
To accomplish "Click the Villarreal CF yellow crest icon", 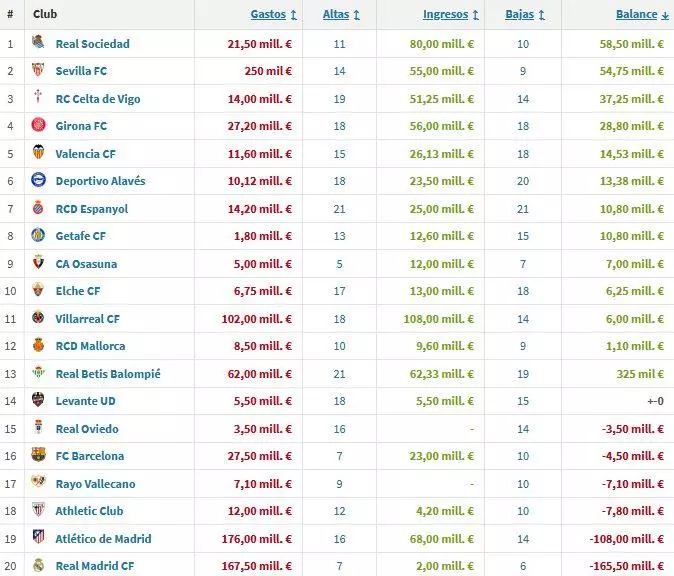I will (x=38, y=319).
